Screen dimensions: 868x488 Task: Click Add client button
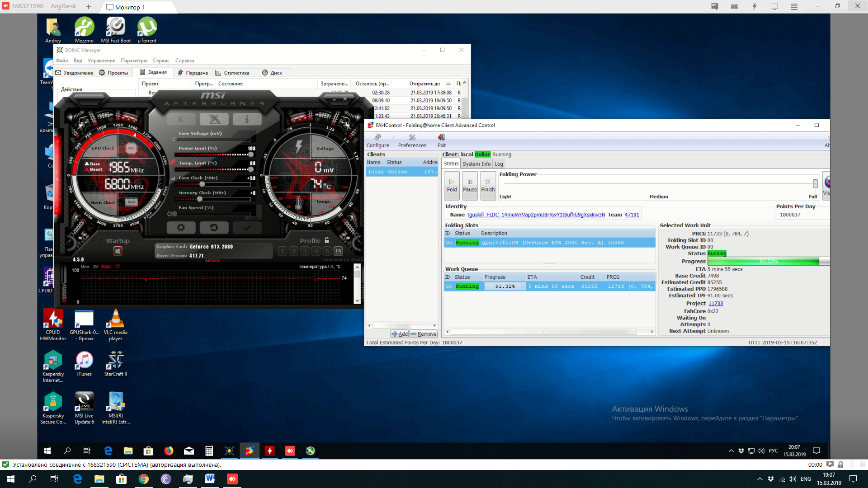(x=400, y=334)
